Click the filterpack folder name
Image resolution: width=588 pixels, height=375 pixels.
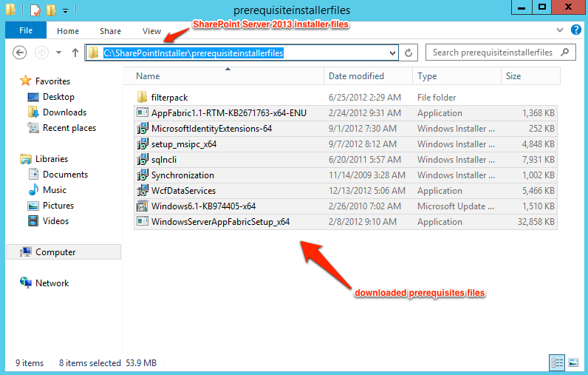point(169,98)
